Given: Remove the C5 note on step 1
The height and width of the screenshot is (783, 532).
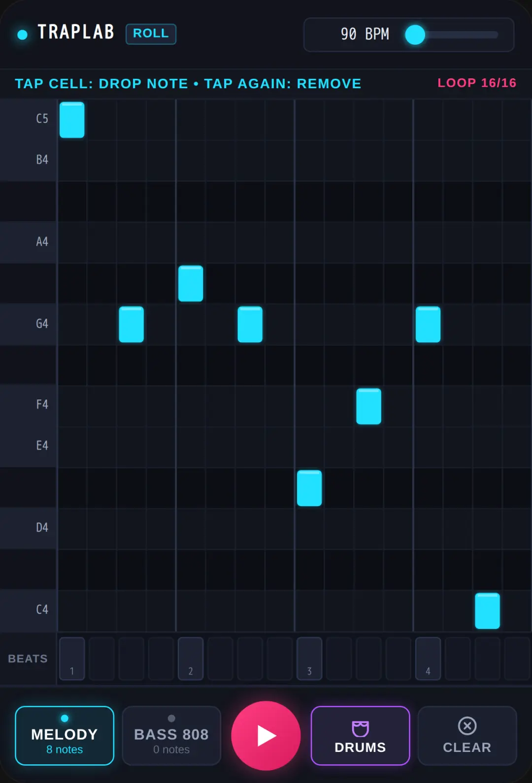Looking at the screenshot, I should (x=72, y=120).
